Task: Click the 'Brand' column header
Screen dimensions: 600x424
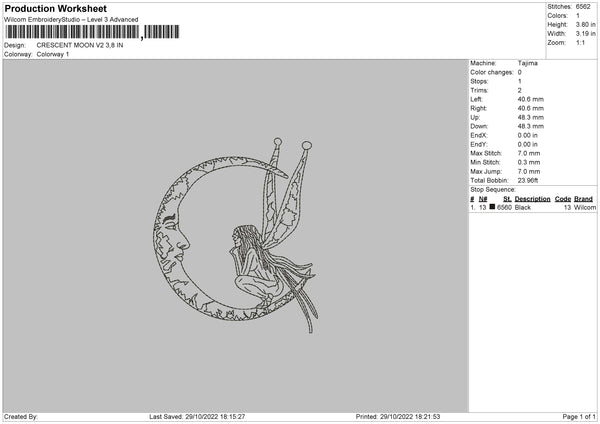Action: pyautogui.click(x=584, y=199)
